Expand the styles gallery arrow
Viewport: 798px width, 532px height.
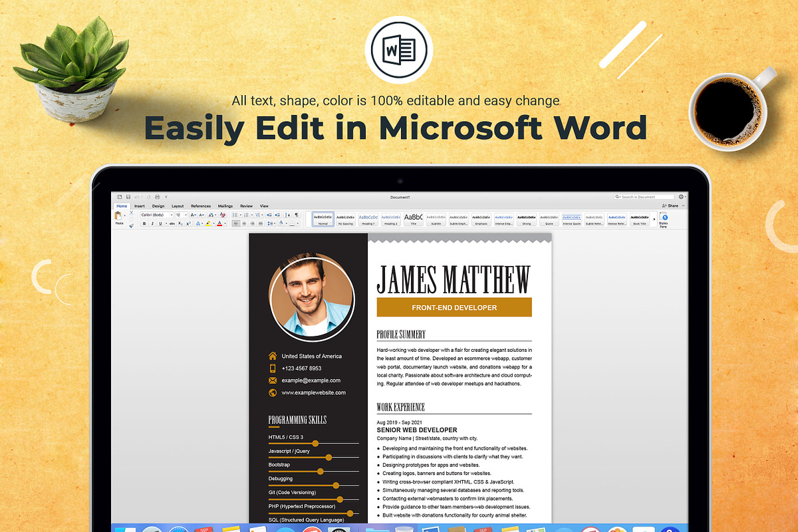pyautogui.click(x=654, y=219)
